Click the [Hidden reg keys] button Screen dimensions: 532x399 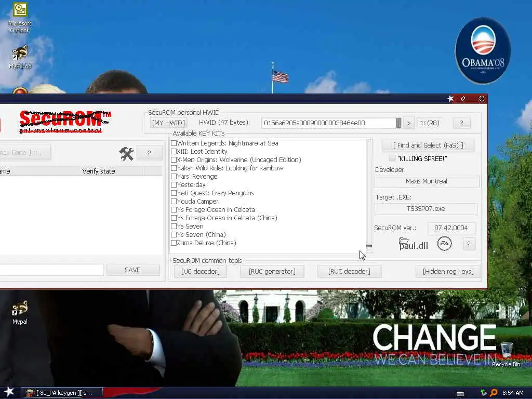point(448,271)
